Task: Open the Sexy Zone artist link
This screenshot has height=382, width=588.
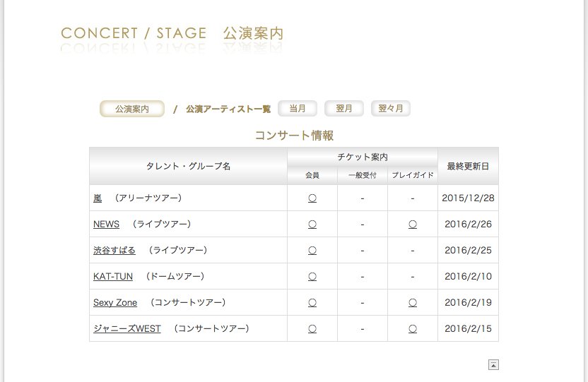Action: point(115,303)
